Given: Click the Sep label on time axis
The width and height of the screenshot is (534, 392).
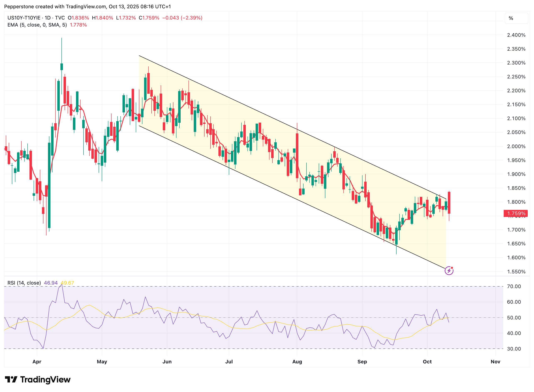Looking at the screenshot, I should (362, 362).
